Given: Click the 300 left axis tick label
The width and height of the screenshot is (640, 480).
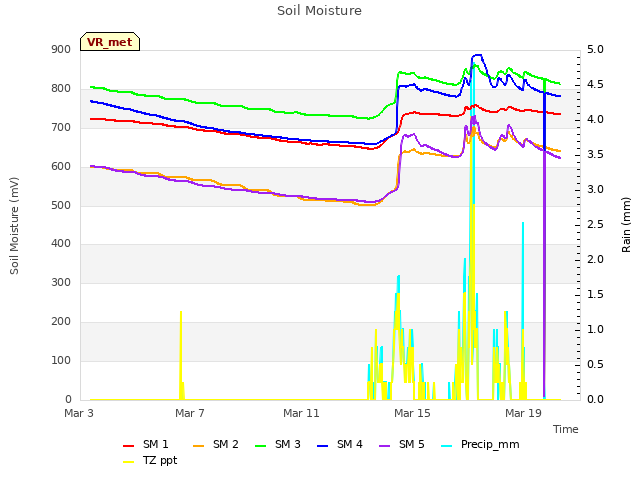Looking at the screenshot, I should [61, 282].
